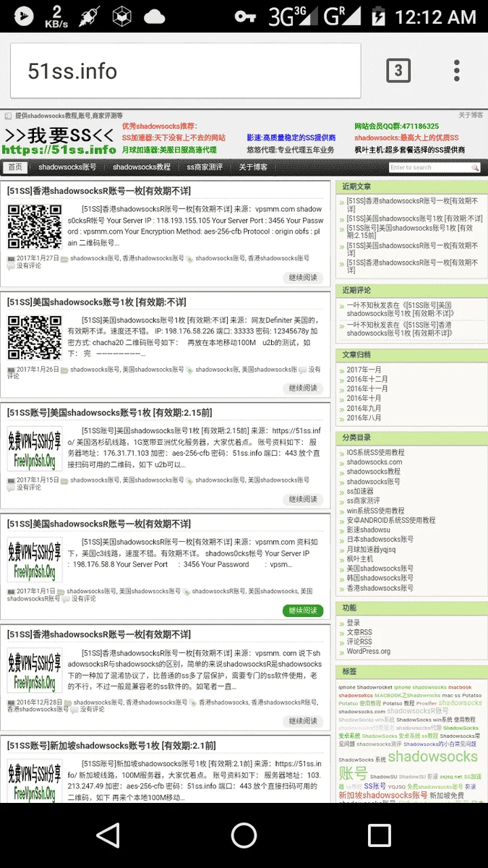Open category 韩国shadowsocks账号

(380, 578)
